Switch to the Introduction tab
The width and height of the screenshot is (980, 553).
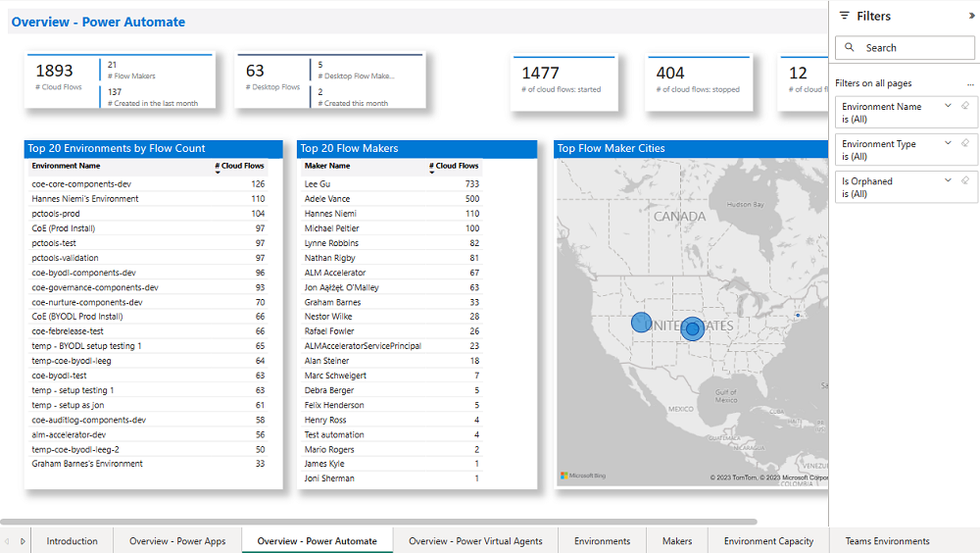pos(72,541)
